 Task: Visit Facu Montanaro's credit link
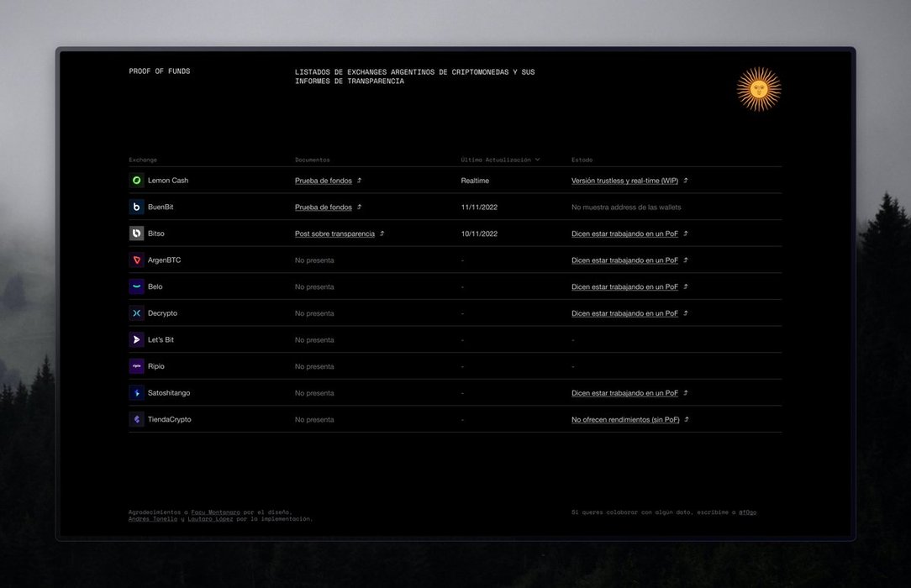coord(215,512)
